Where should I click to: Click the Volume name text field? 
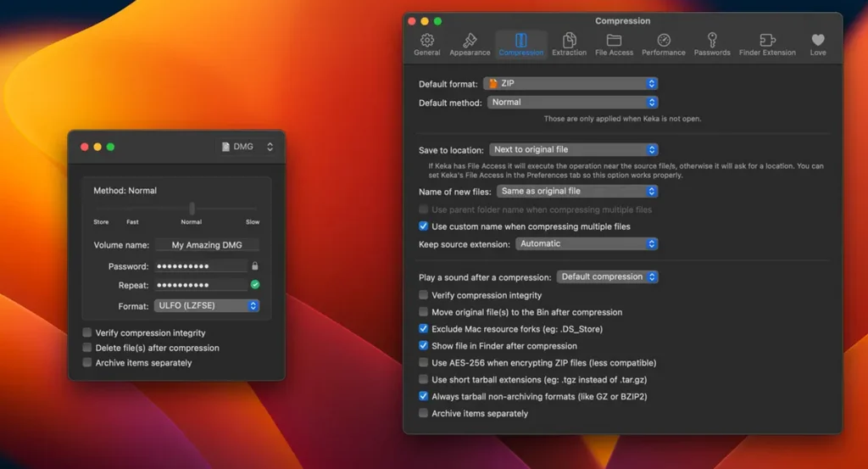pos(207,245)
